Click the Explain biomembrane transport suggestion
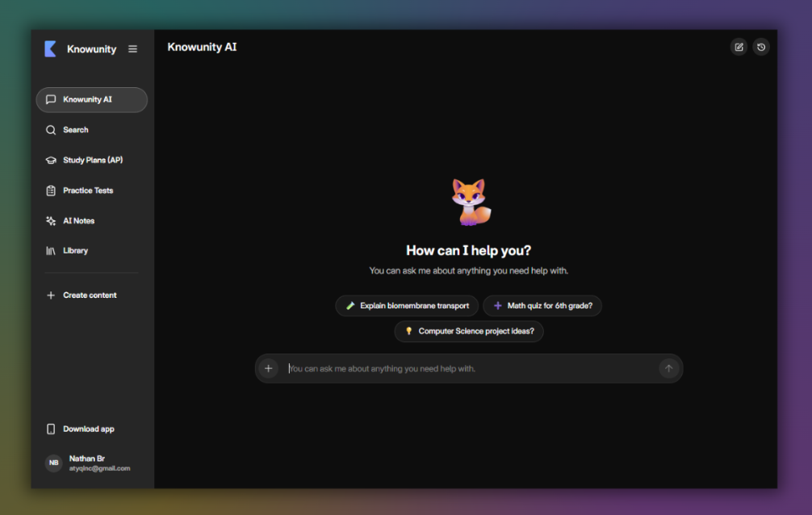 [406, 305]
